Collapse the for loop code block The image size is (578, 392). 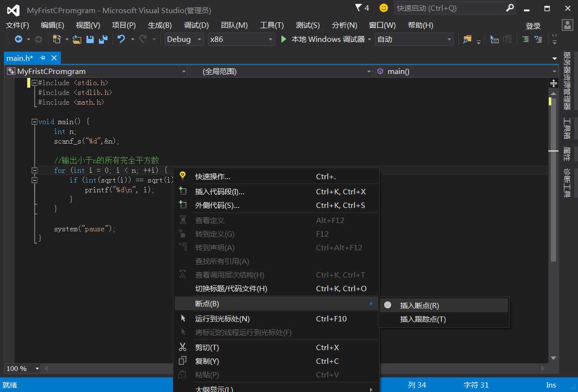34,170
